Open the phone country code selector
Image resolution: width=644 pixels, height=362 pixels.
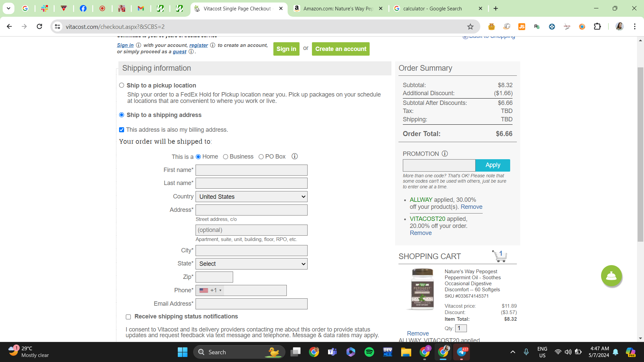(210, 290)
